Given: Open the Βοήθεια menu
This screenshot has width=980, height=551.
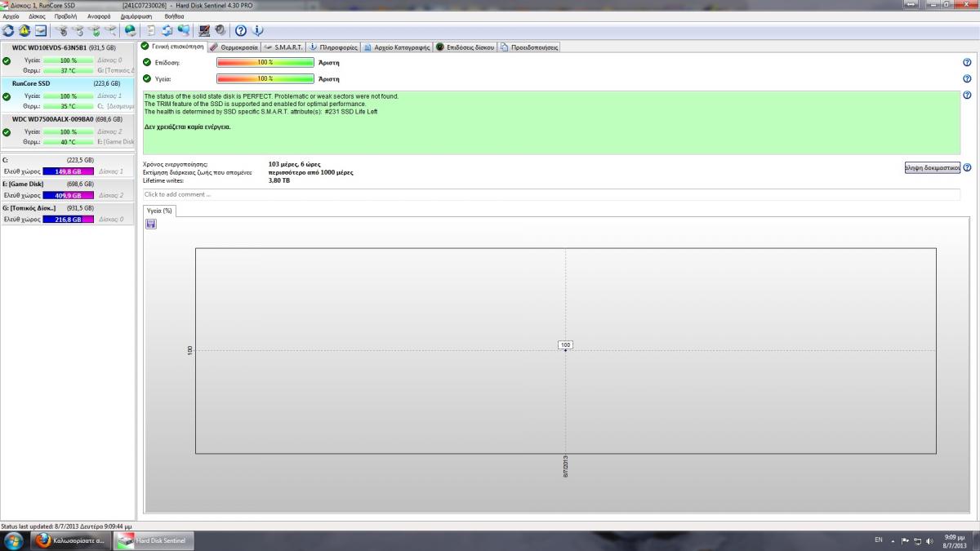Looking at the screenshot, I should [x=174, y=16].
